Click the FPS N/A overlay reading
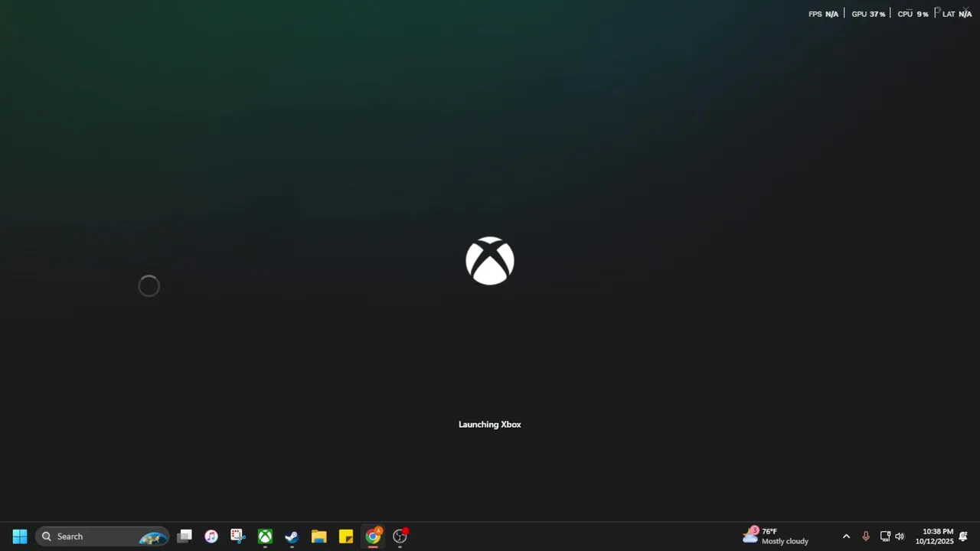 click(823, 14)
